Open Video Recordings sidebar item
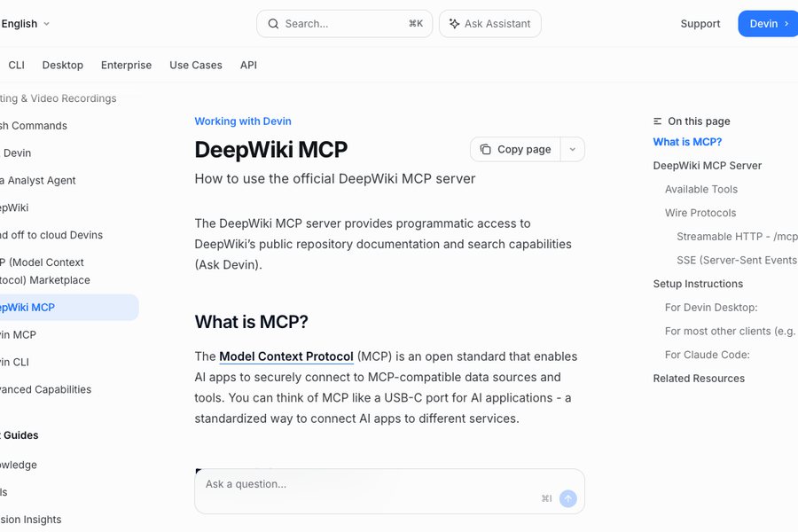The height and width of the screenshot is (532, 798). click(58, 98)
